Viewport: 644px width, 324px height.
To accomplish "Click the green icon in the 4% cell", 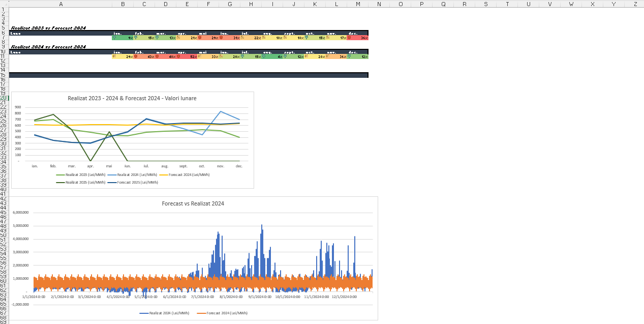I will tap(264, 56).
